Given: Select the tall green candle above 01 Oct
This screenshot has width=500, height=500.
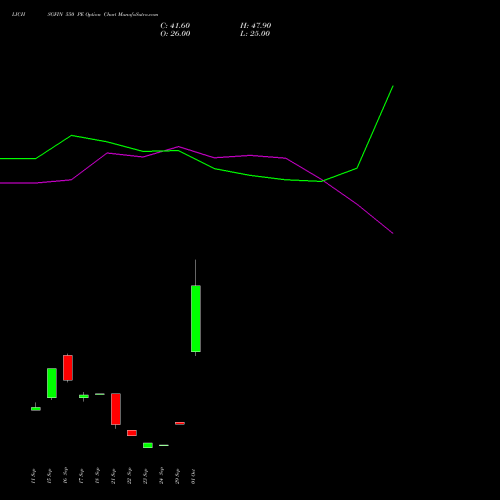Looking at the screenshot, I should pyautogui.click(x=196, y=318).
